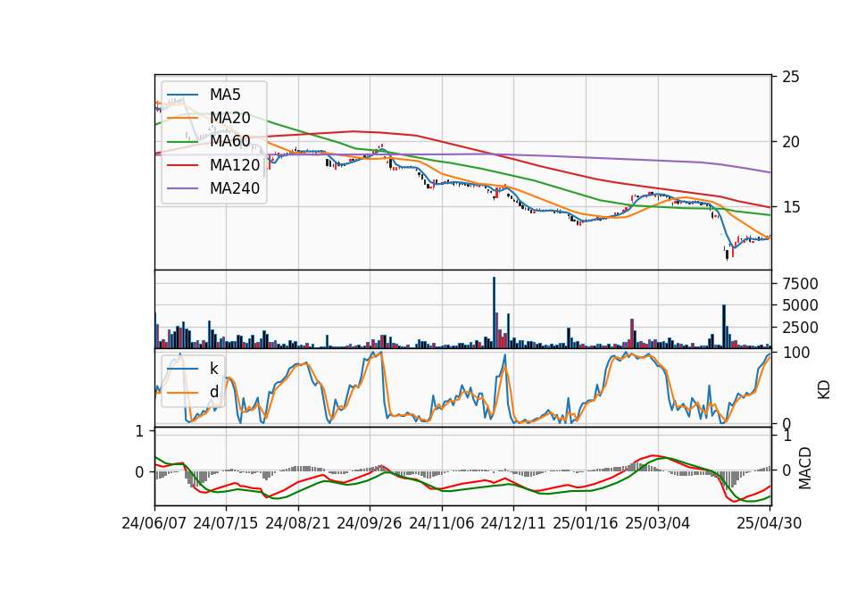Click the MA5 legend label
This screenshot has height=616, width=857.
coord(225,95)
